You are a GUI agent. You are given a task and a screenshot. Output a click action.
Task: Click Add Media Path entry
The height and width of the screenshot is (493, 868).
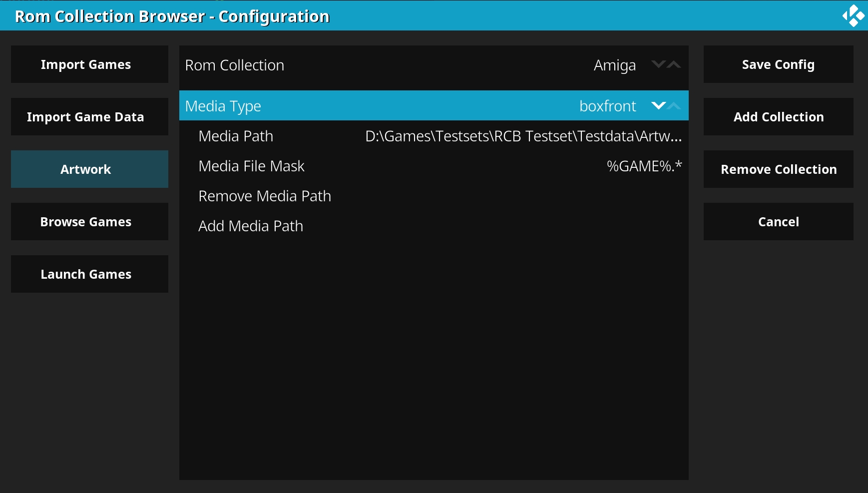434,226
